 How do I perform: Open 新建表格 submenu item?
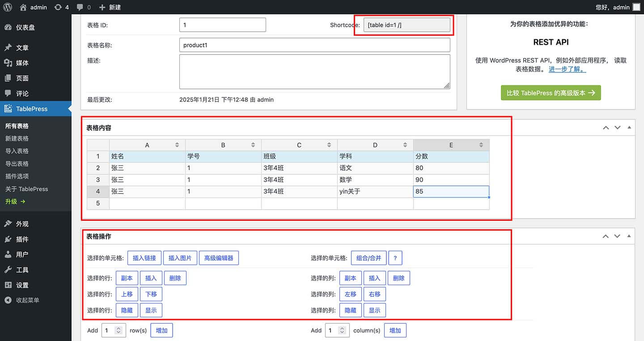click(x=17, y=139)
